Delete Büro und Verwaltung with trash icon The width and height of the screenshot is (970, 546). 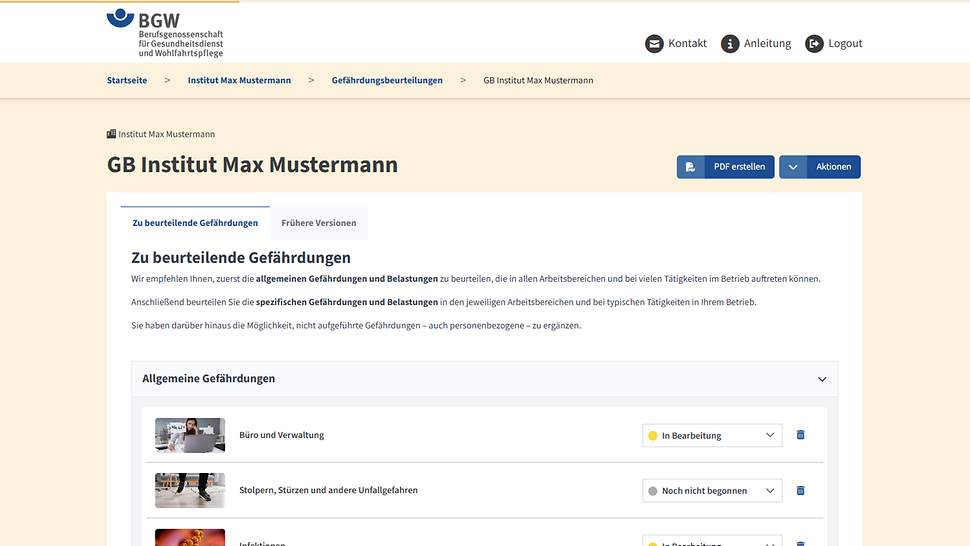click(800, 435)
